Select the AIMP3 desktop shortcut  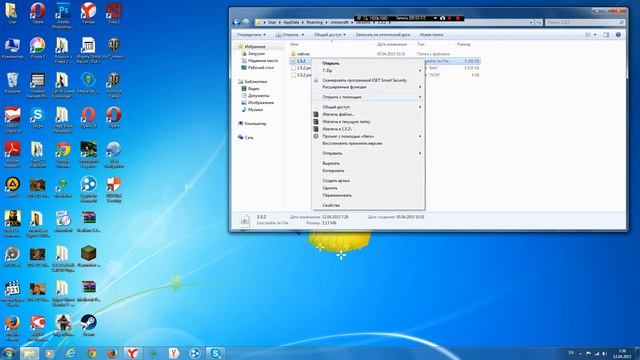pyautogui.click(x=12, y=188)
